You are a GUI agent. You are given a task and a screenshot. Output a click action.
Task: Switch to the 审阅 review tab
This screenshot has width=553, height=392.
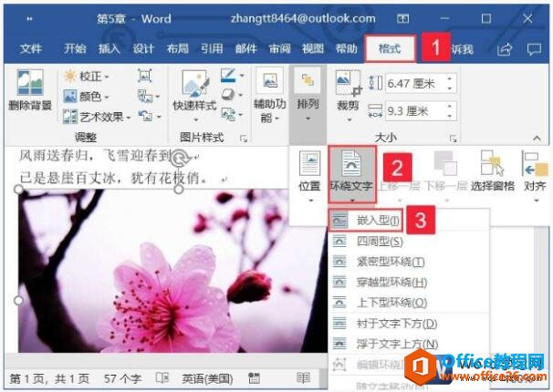pyautogui.click(x=279, y=48)
